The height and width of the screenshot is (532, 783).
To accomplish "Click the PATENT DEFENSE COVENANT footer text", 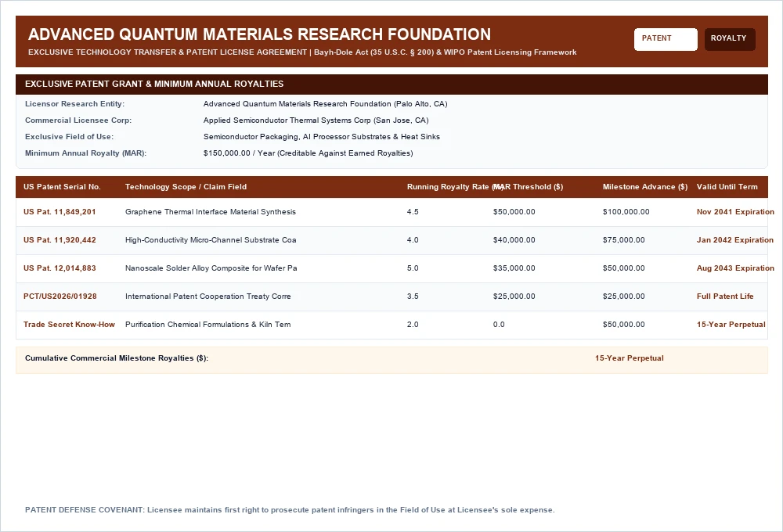I will (x=290, y=510).
